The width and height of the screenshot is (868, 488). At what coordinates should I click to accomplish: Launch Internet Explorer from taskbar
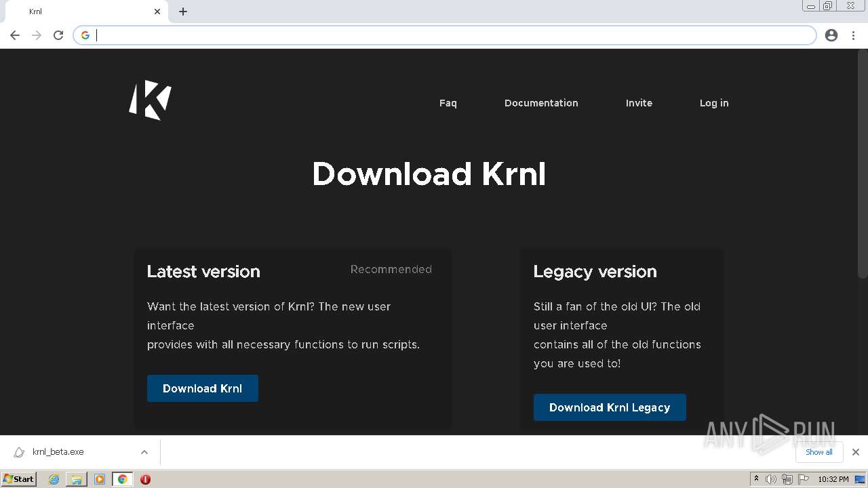coord(54,479)
